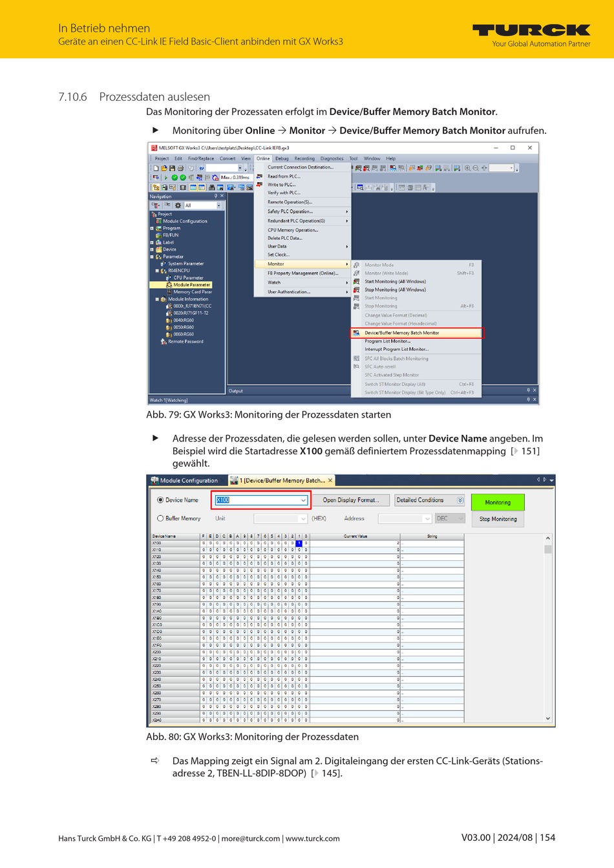Open the Debug menu

282,158
